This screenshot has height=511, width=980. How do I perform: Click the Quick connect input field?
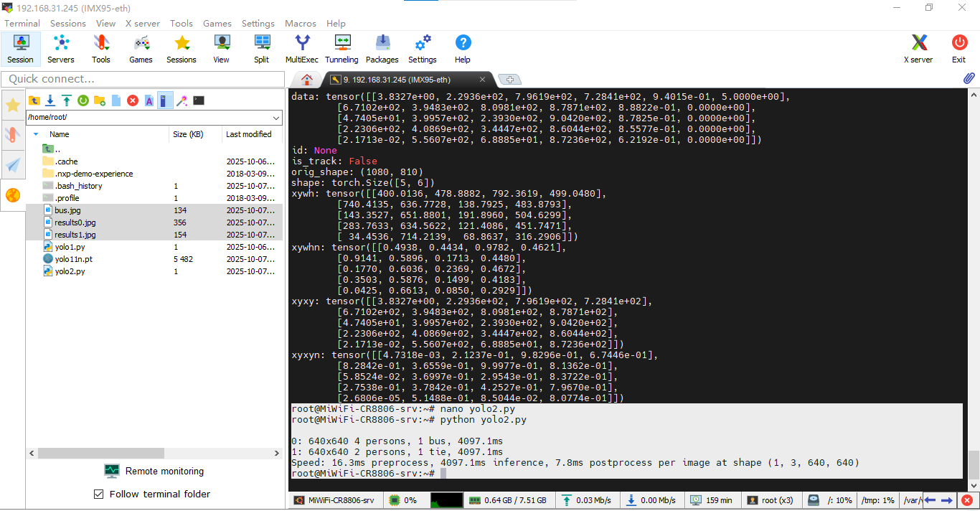pos(143,78)
